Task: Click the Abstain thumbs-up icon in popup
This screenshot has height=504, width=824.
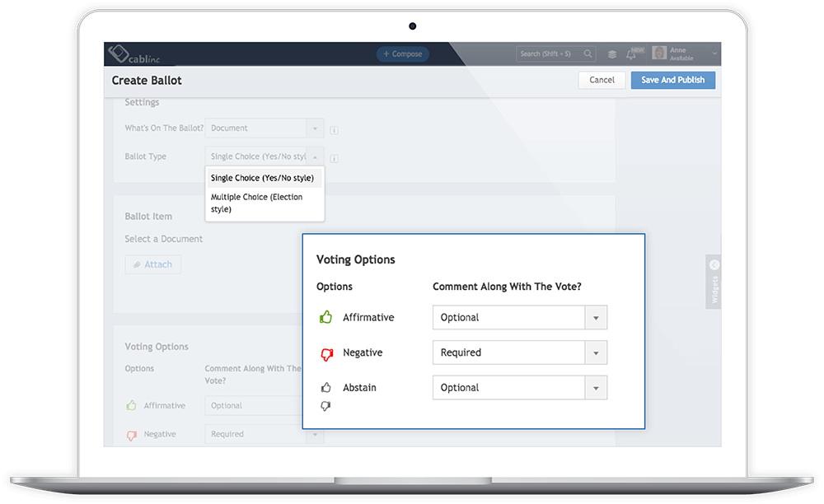Action: pos(325,387)
